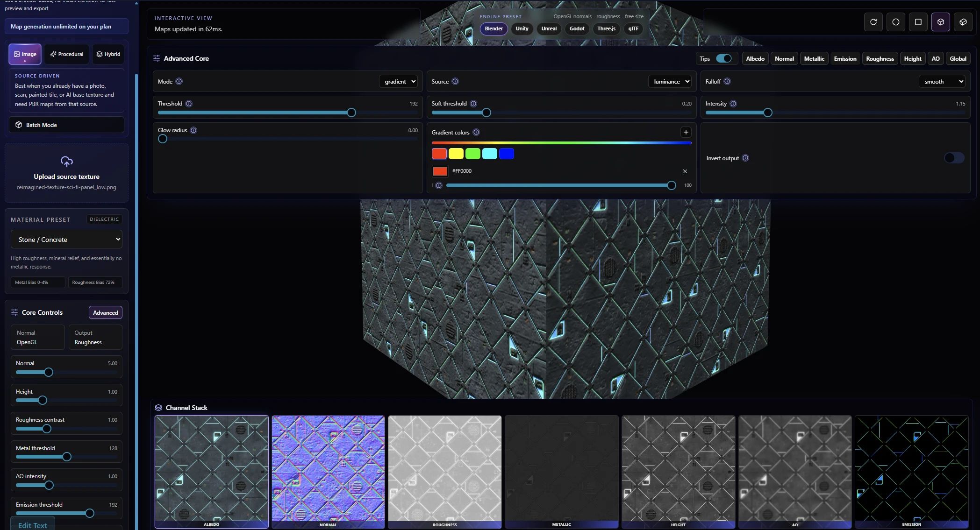Choose the Unreal engine preset
Screen dimensions: 980x530
549,28
